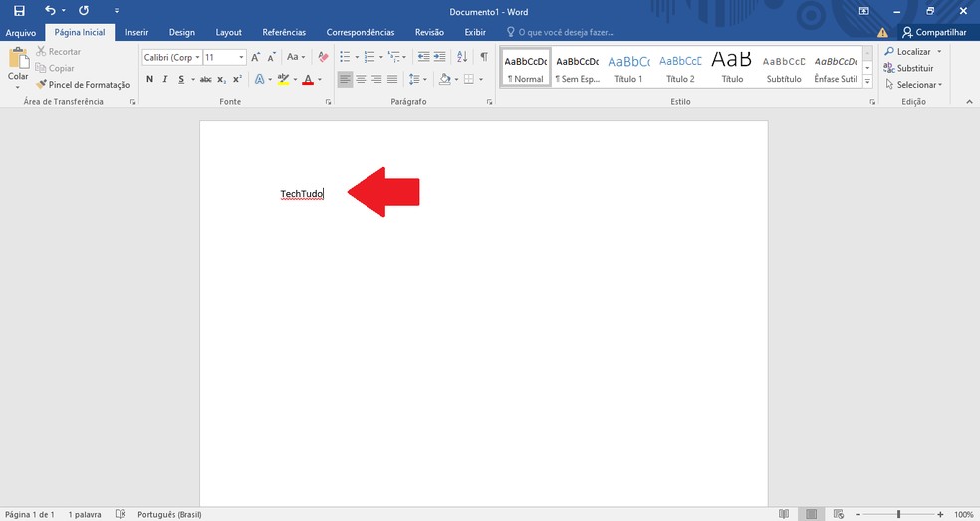This screenshot has width=980, height=521.
Task: Click the Compartilhar button
Action: (934, 32)
